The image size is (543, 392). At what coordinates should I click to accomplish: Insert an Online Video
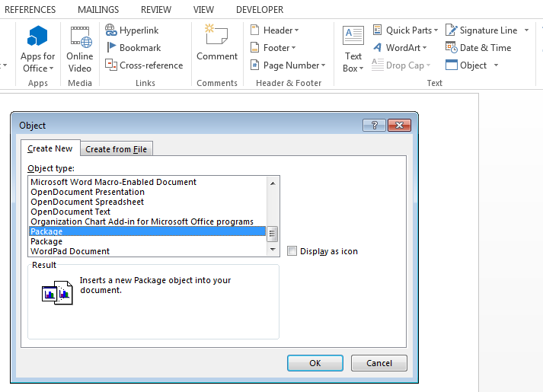point(80,49)
